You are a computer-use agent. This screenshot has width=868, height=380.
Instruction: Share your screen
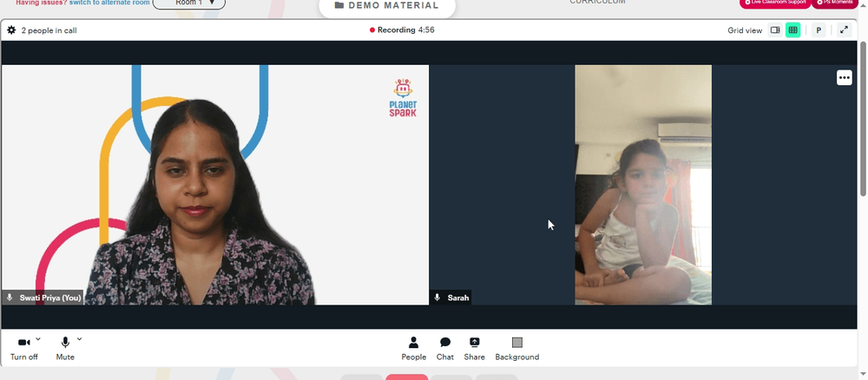[475, 349]
